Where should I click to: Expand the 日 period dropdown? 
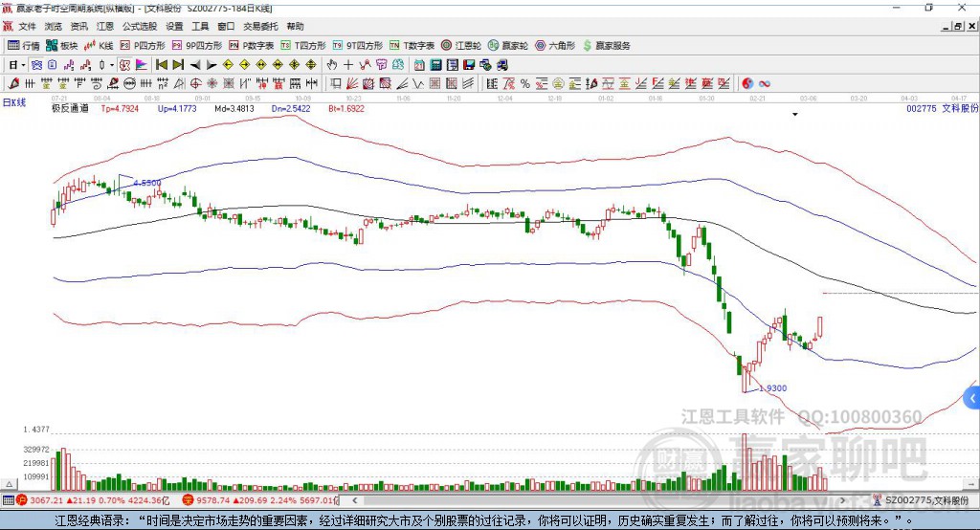coord(23,65)
